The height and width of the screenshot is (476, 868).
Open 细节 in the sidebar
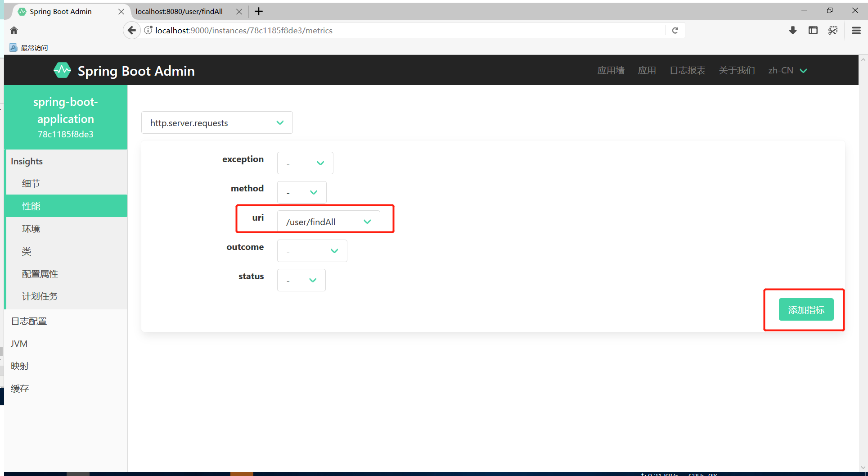pos(67,183)
